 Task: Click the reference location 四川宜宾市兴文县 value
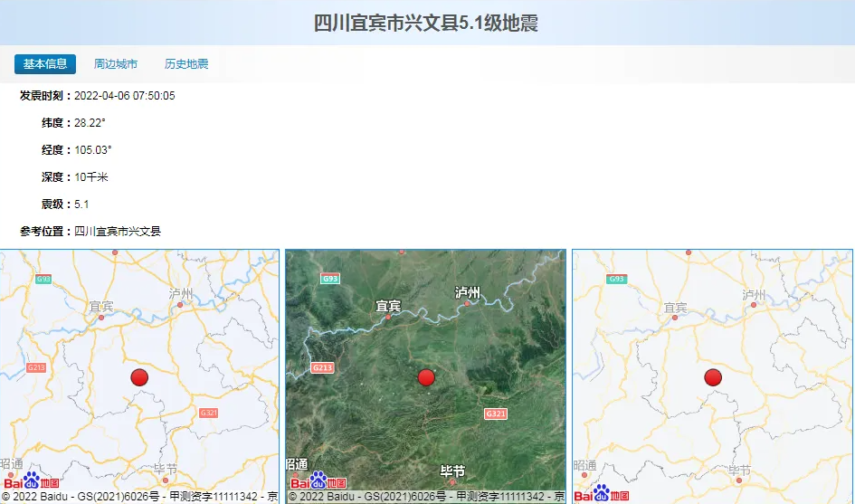click(118, 232)
